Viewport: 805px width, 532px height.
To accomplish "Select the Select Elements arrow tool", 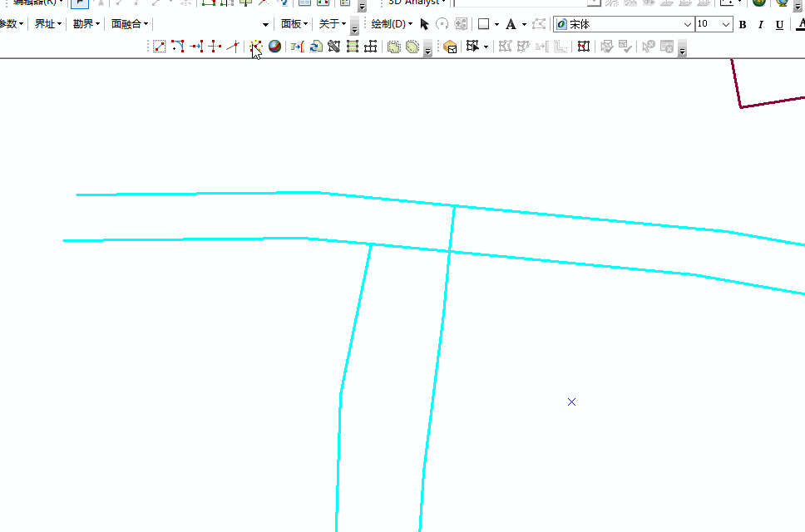I will tap(424, 25).
